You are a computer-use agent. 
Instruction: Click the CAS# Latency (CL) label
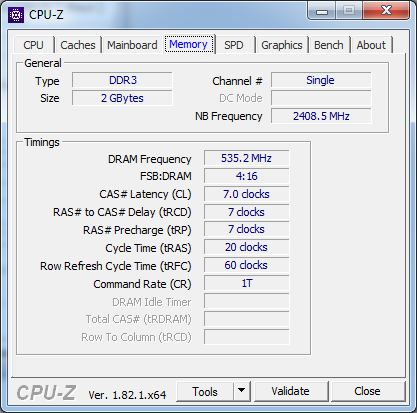point(145,194)
